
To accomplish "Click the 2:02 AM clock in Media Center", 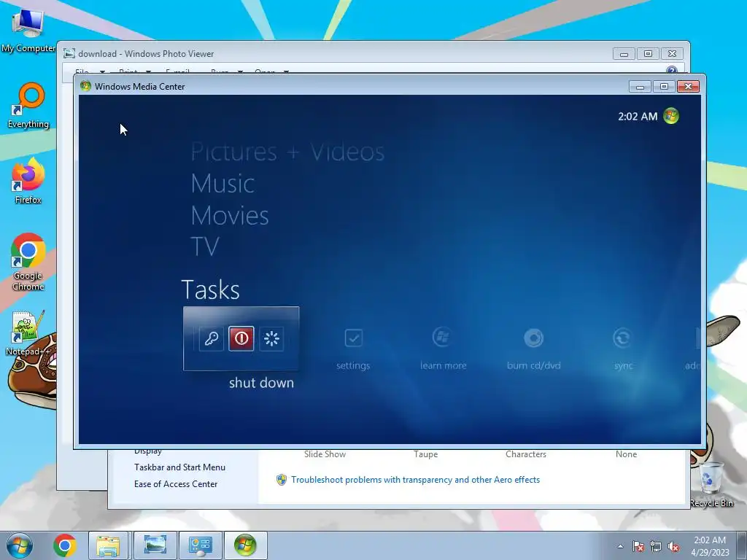I will [638, 116].
